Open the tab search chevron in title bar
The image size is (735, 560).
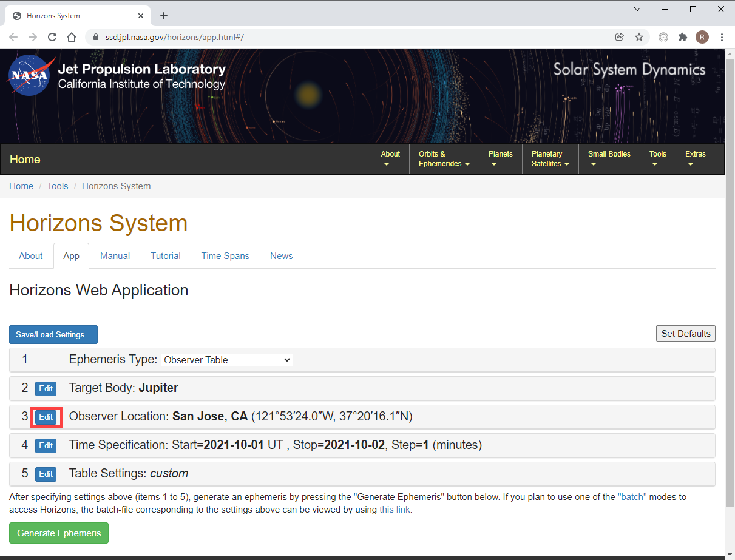637,9
